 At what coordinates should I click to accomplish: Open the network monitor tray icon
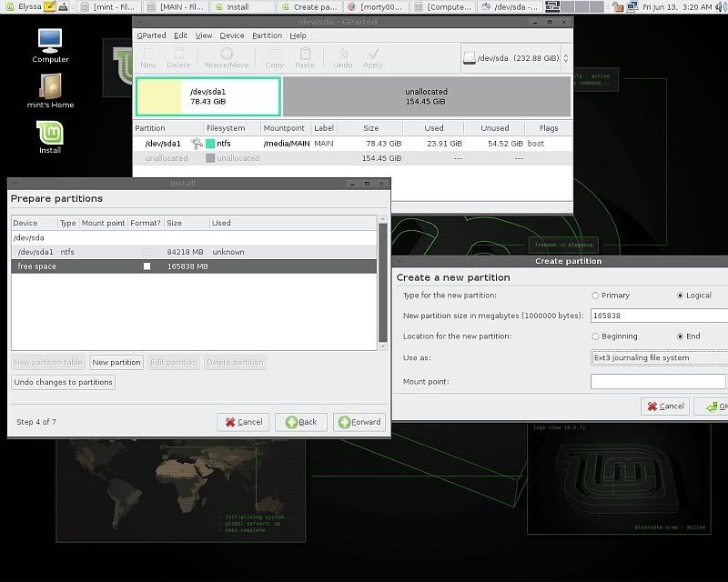632,6
